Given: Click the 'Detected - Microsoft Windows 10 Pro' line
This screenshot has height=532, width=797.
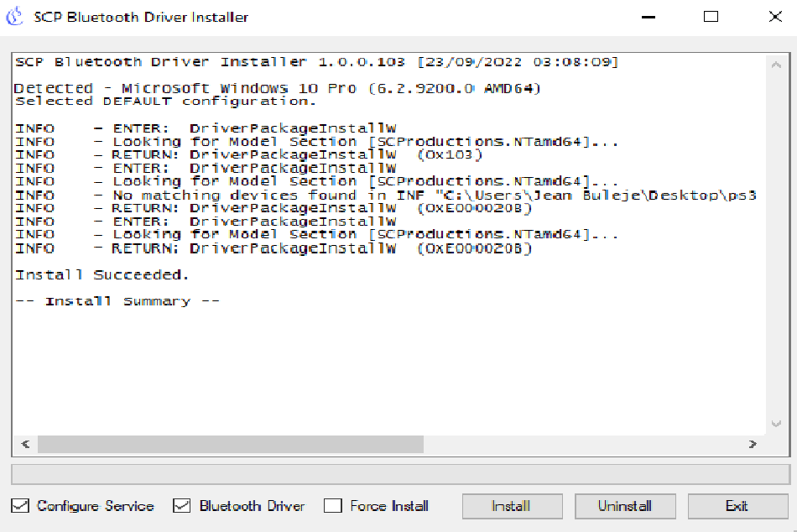Looking at the screenshot, I should (278, 88).
